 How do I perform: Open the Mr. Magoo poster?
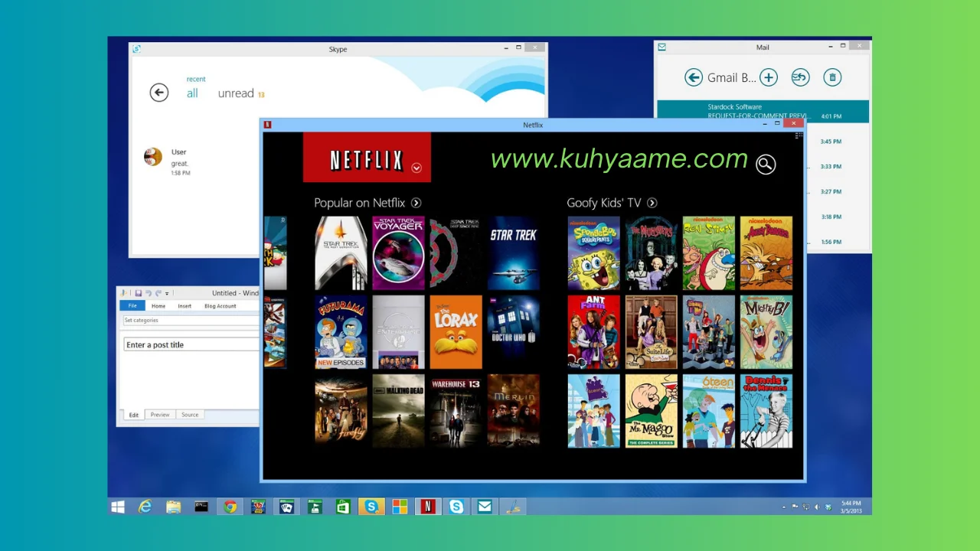[x=651, y=411]
